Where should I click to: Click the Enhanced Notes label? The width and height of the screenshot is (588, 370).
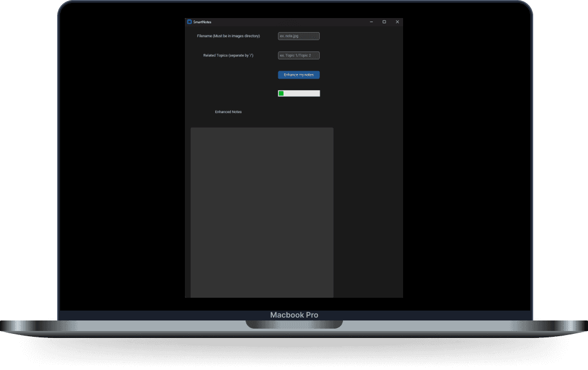point(228,112)
